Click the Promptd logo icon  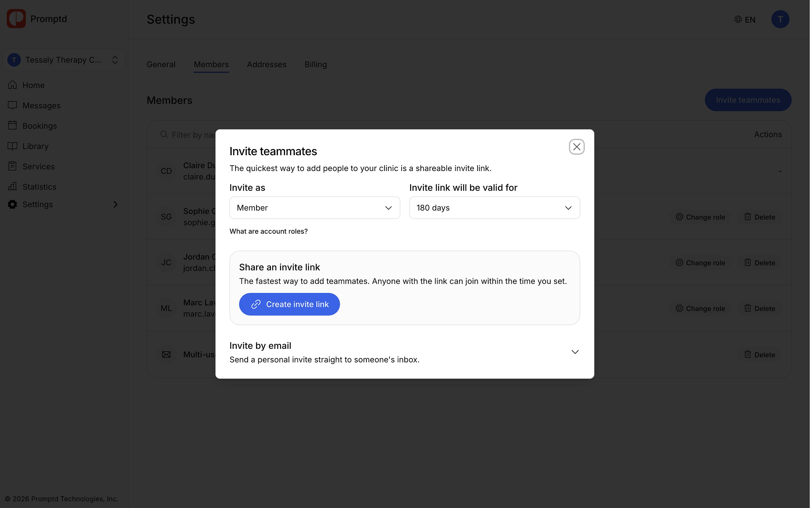point(16,19)
